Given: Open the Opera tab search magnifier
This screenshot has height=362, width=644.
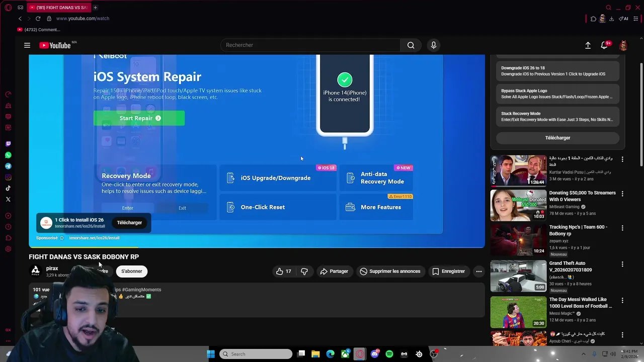Looking at the screenshot, I should tap(608, 8).
